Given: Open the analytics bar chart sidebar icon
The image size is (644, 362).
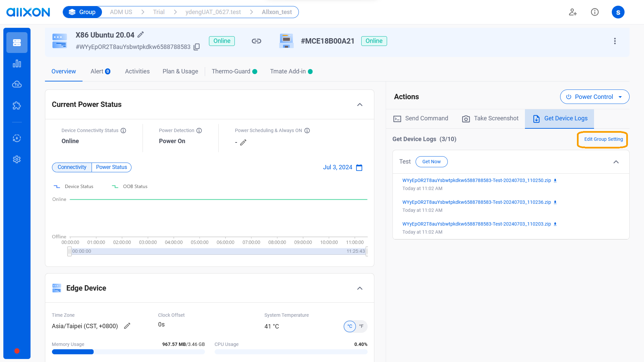Looking at the screenshot, I should pos(17,64).
